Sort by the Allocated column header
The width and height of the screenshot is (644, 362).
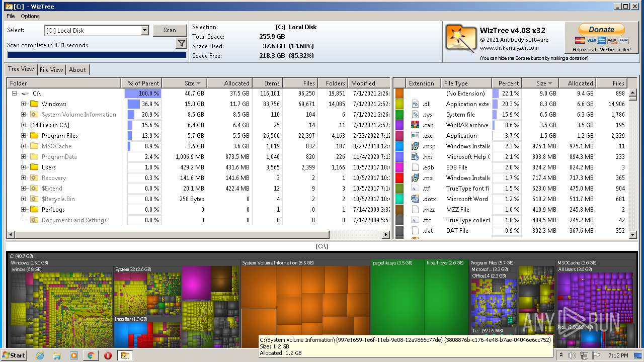point(229,83)
